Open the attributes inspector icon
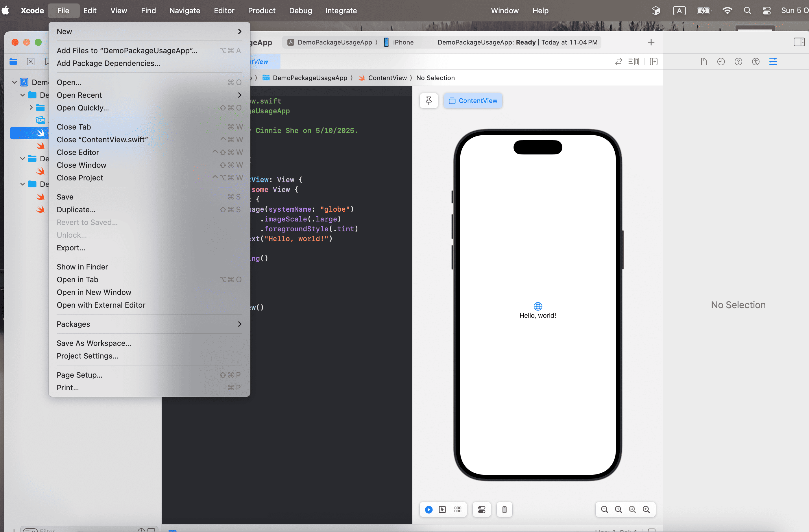 [773, 62]
